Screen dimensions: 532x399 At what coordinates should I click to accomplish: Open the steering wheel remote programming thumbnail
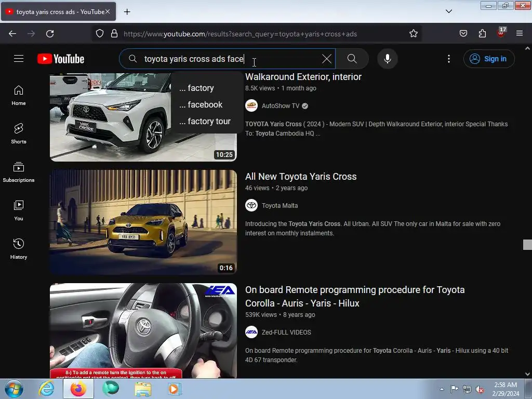coord(143,331)
